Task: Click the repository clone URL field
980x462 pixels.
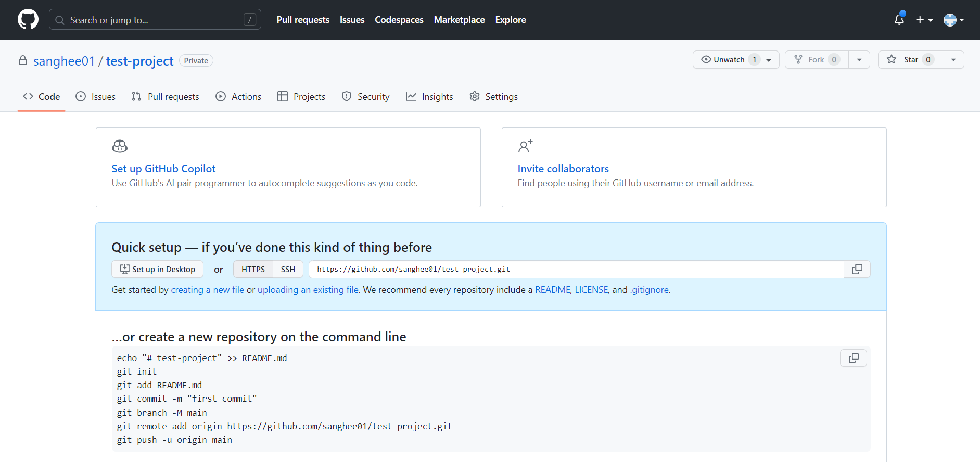Action: (576, 269)
